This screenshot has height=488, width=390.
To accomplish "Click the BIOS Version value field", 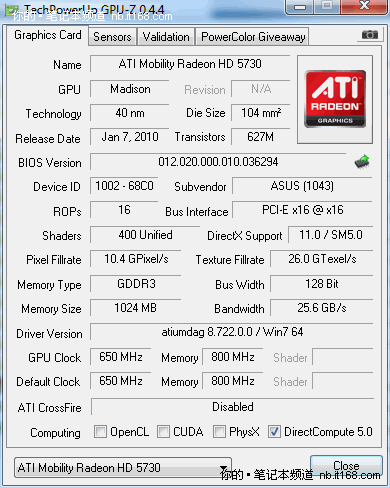I will 218,162.
